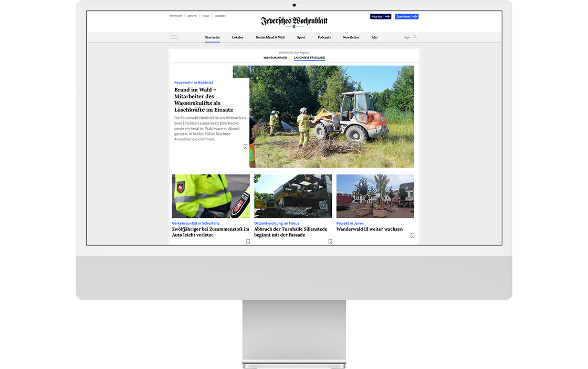Screen dimensions: 588x369
Task: Open Feuerwehr in Hooksiel category link
Action: pyautogui.click(x=193, y=82)
